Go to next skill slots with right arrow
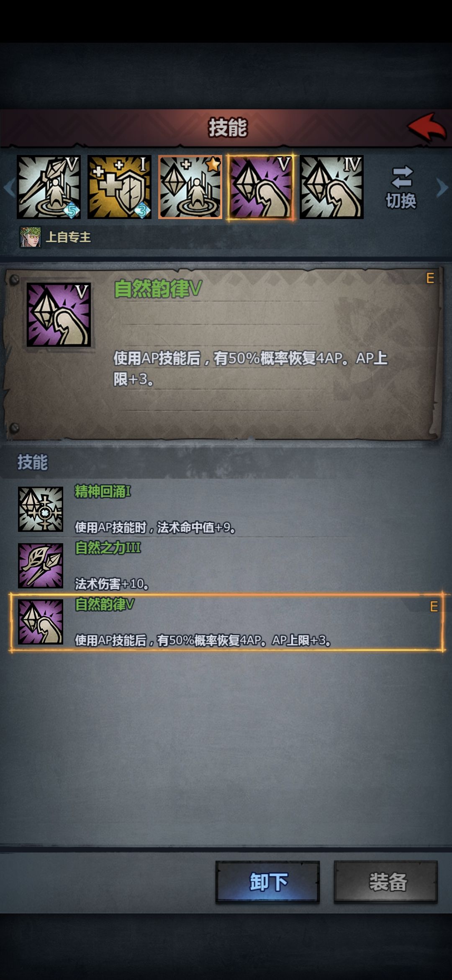This screenshot has width=452, height=980. [x=442, y=187]
